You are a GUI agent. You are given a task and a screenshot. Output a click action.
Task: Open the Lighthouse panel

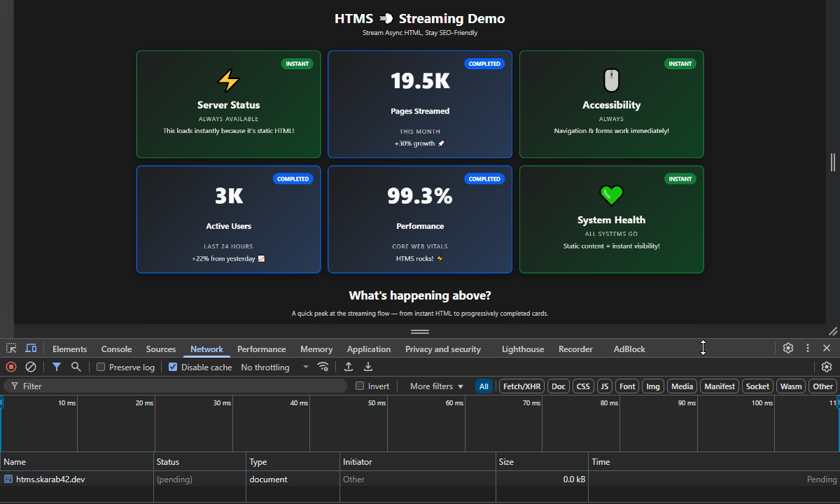[x=522, y=349]
